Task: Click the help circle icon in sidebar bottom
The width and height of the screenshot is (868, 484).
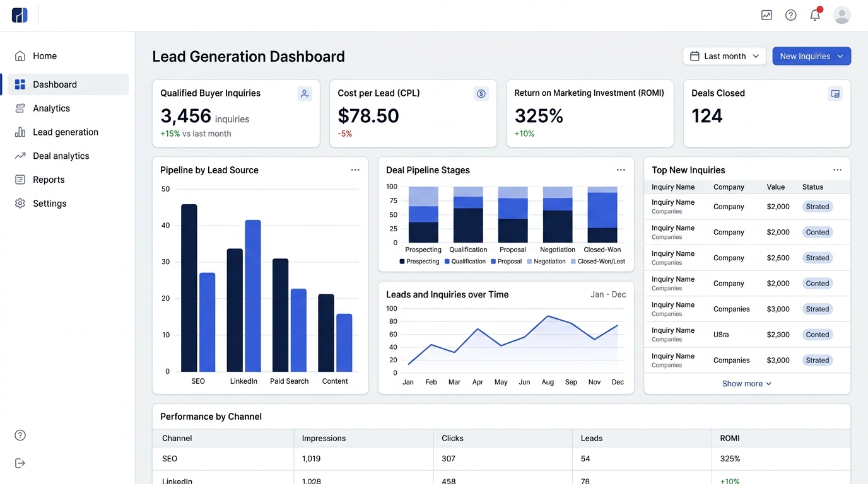Action: (20, 435)
